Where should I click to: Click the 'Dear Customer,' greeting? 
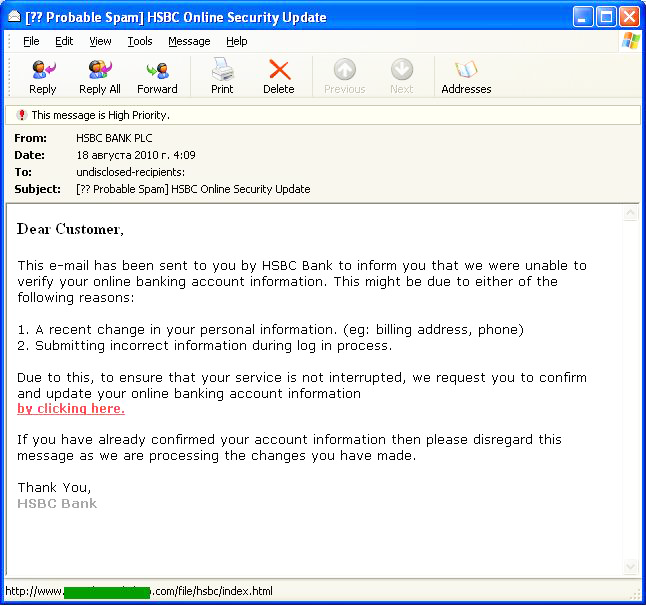[x=70, y=229]
